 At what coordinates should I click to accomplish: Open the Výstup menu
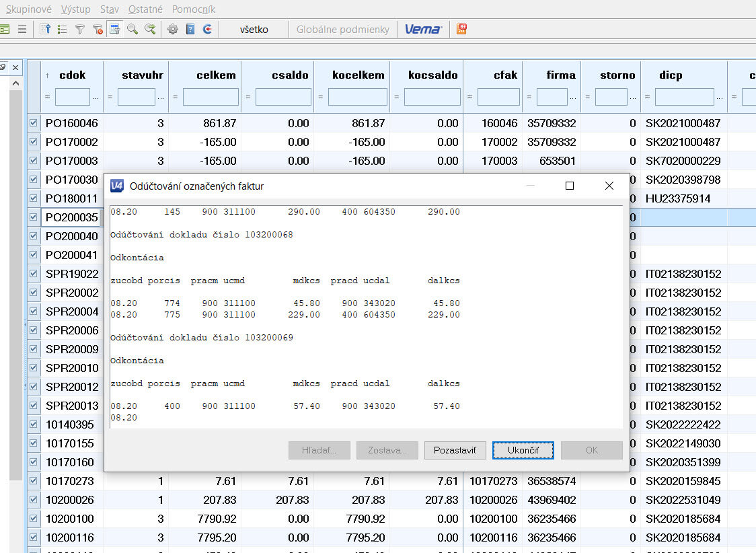click(x=76, y=9)
